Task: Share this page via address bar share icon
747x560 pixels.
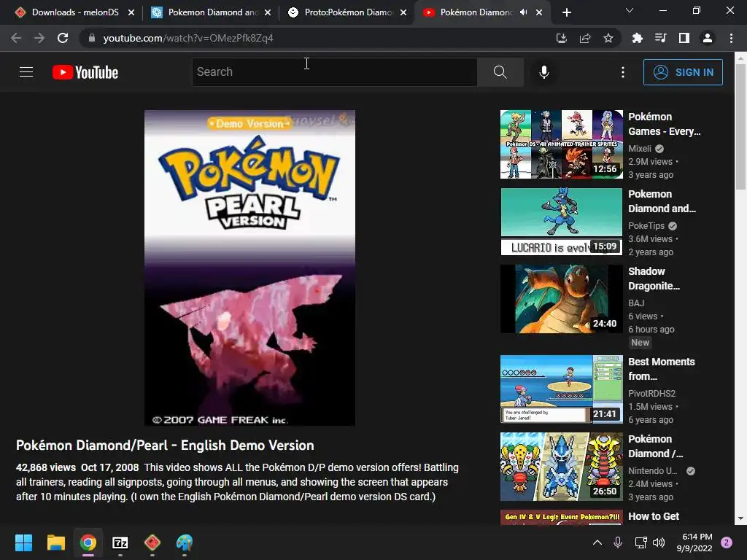Action: coord(585,38)
